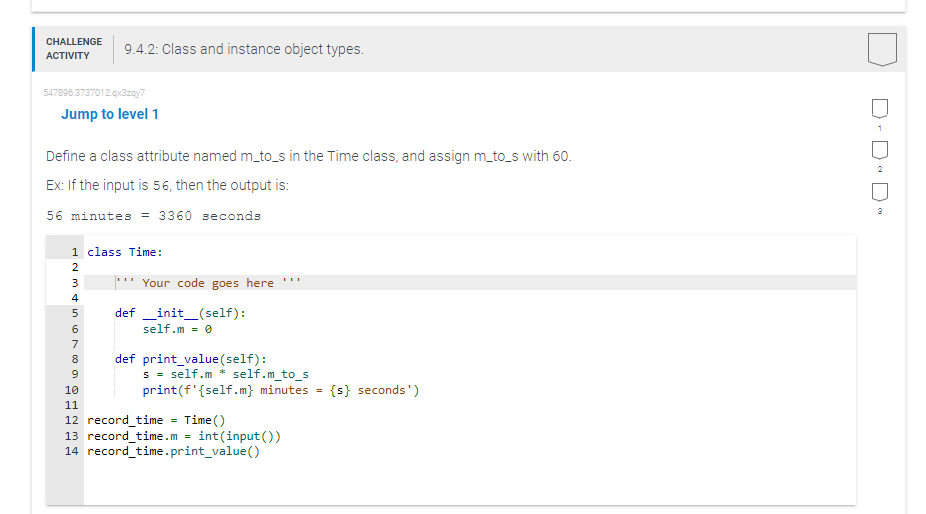Select the level 1 progress badge
This screenshot has width=926, height=514.
click(x=879, y=109)
